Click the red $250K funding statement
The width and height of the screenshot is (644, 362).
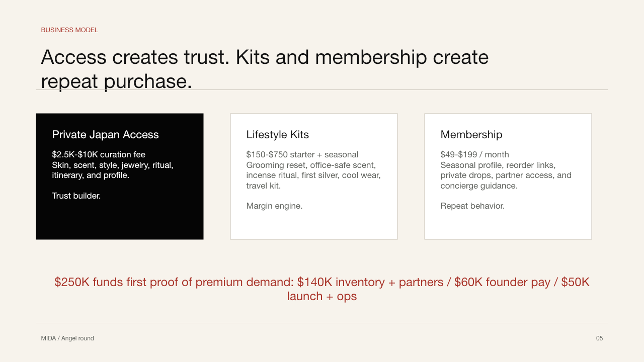coord(322,289)
